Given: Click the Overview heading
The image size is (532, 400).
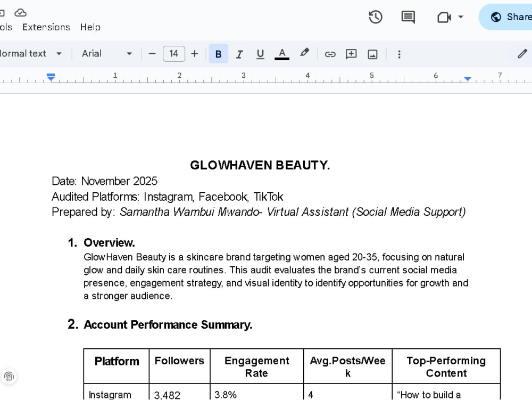Looking at the screenshot, I should pyautogui.click(x=109, y=243).
